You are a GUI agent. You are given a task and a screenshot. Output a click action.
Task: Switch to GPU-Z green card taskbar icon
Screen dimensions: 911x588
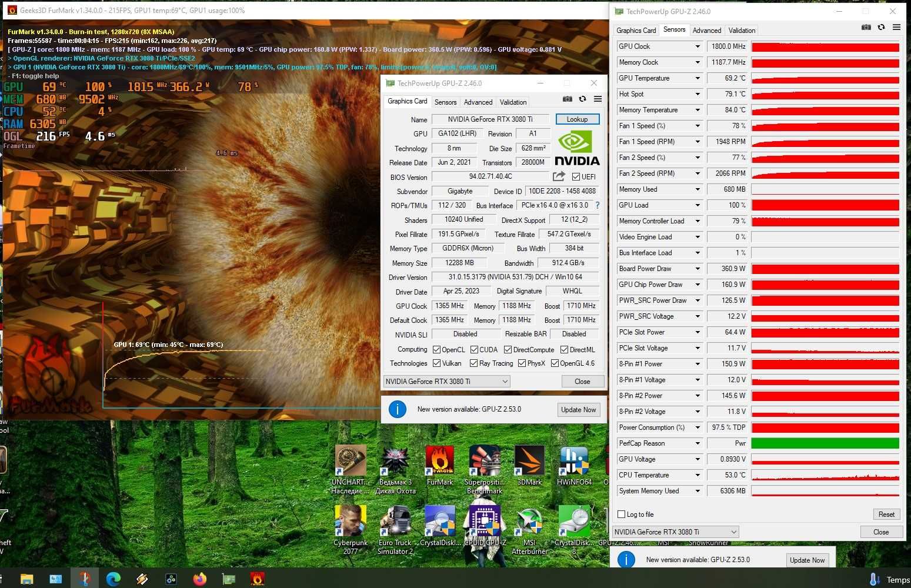coord(228,579)
